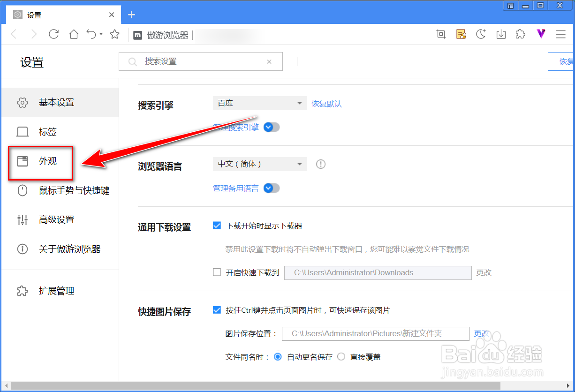Click the mouse icon for gestures
The image size is (575, 392).
pyautogui.click(x=23, y=190)
